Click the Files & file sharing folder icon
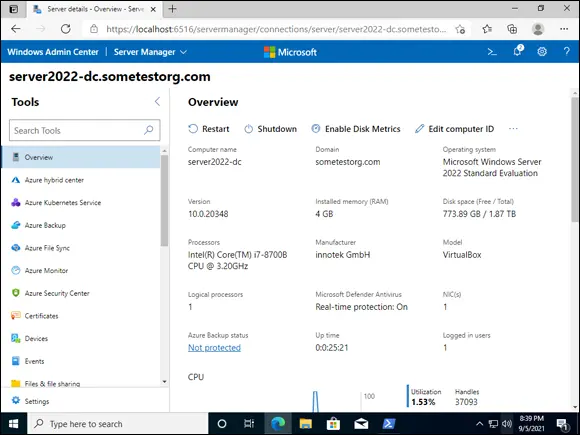 [x=16, y=383]
